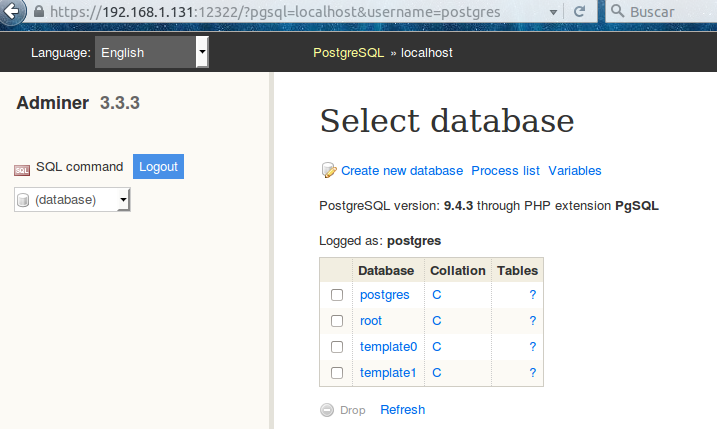Open the Process list link
The width and height of the screenshot is (717, 429).
[x=505, y=171]
